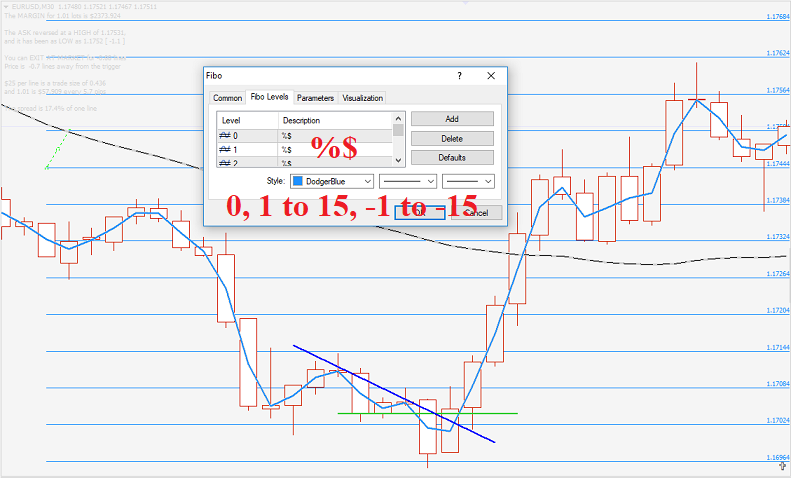Click the Description column header
Image resolution: width=791 pixels, height=478 pixels.
coord(335,121)
